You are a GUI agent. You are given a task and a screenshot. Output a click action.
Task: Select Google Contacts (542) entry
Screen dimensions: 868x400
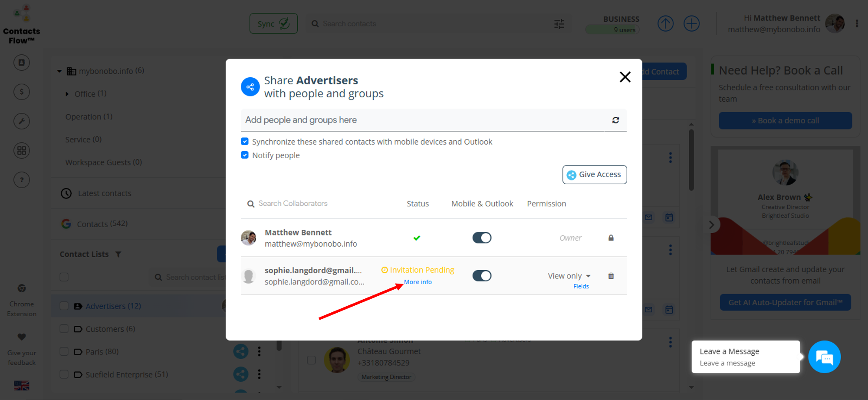(102, 224)
